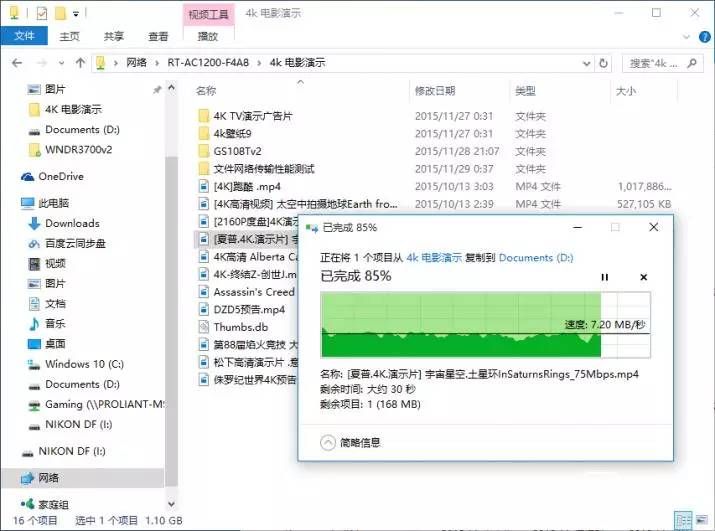Click the search magnifier icon
The image size is (715, 531).
point(692,63)
